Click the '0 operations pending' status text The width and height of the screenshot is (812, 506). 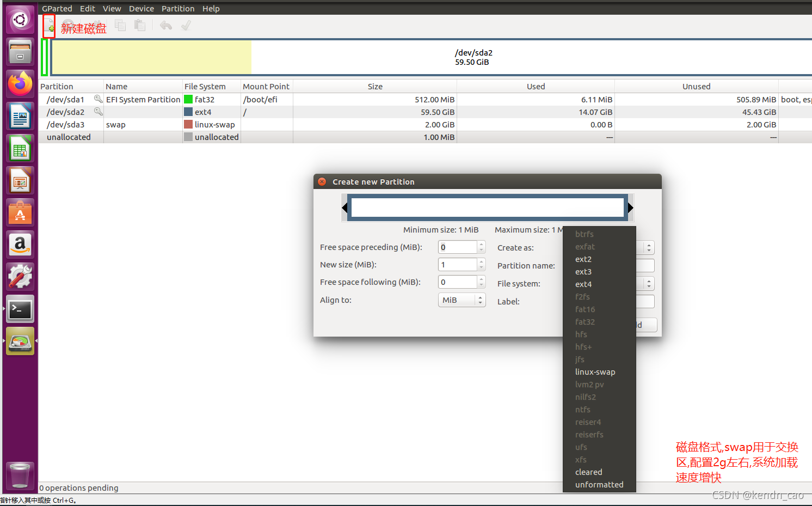tap(79, 488)
